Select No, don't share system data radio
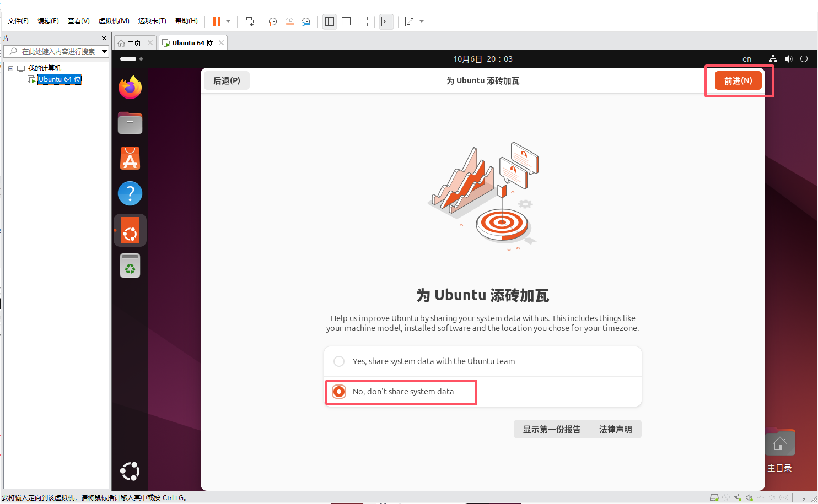Viewport: 818px width, 504px height. [339, 392]
